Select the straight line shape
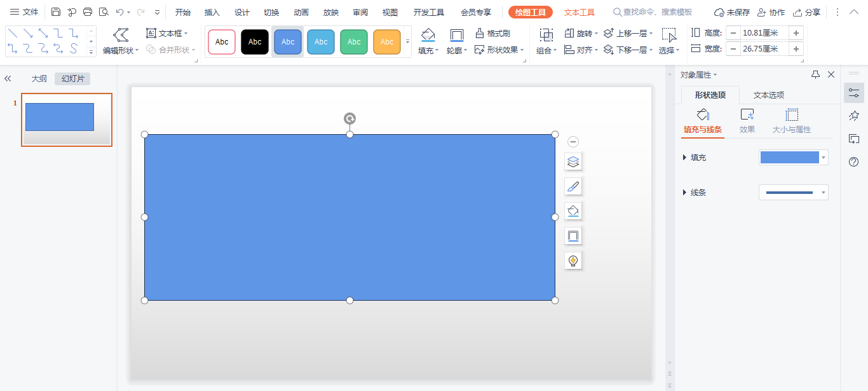 point(13,33)
